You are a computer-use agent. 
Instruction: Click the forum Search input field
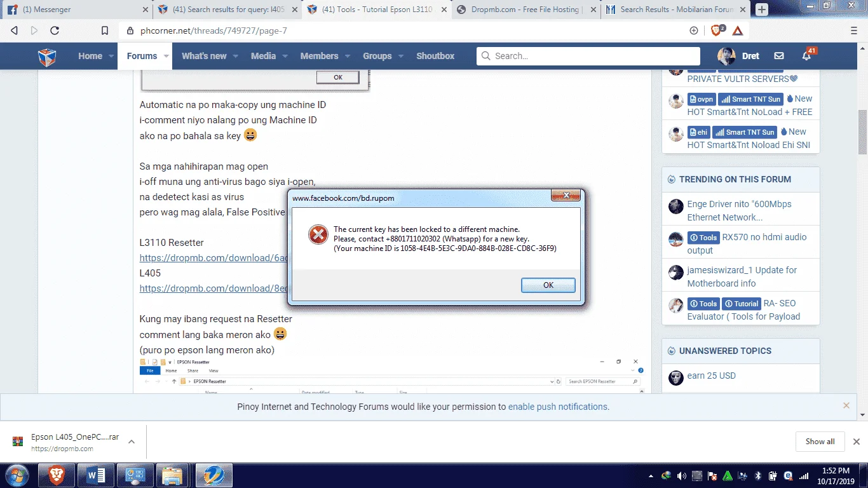tap(588, 56)
